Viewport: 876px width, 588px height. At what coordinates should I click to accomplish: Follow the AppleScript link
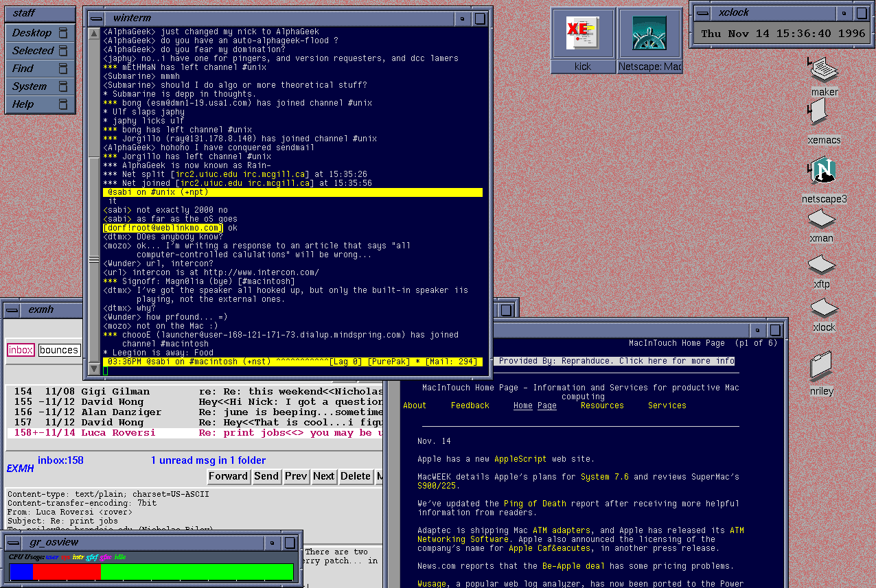point(520,459)
